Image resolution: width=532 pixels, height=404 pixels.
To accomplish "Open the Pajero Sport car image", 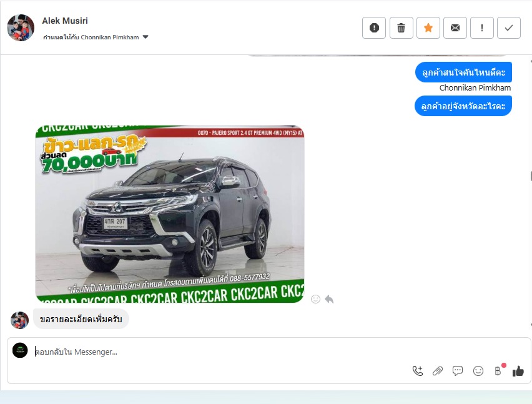I will point(170,214).
